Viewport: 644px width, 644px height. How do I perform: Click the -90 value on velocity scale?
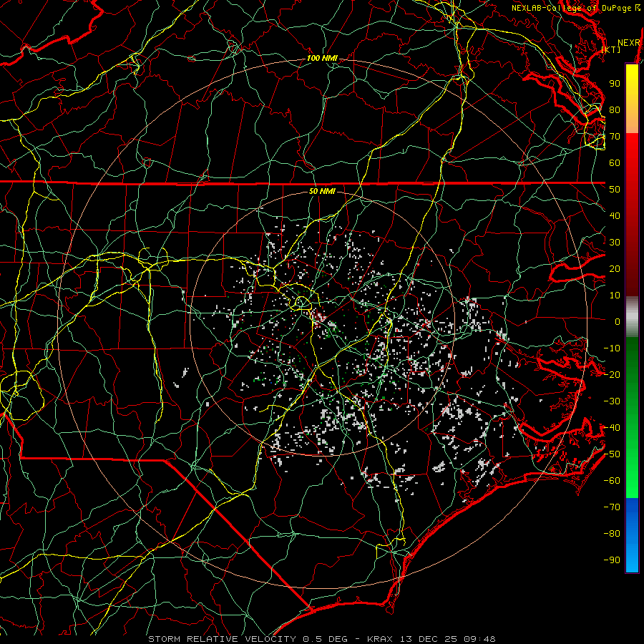[612, 560]
